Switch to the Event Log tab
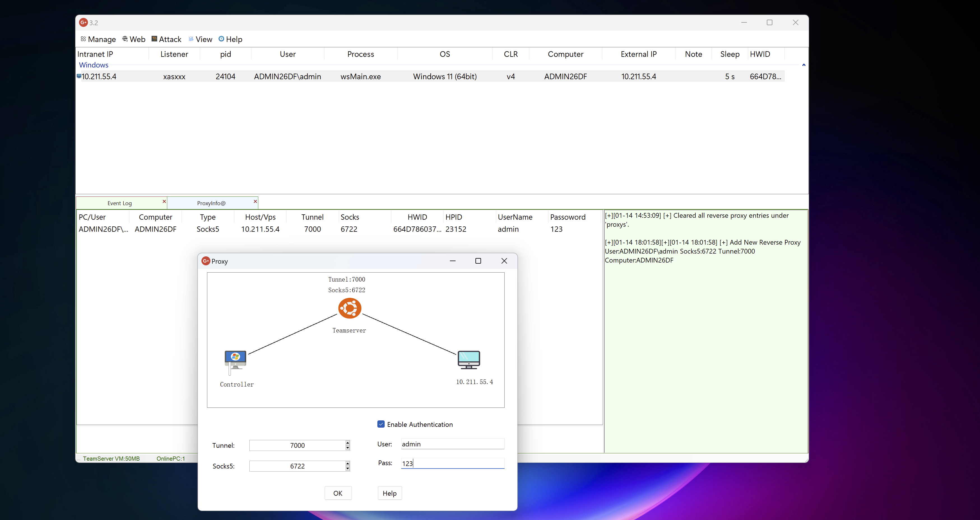 (x=119, y=203)
